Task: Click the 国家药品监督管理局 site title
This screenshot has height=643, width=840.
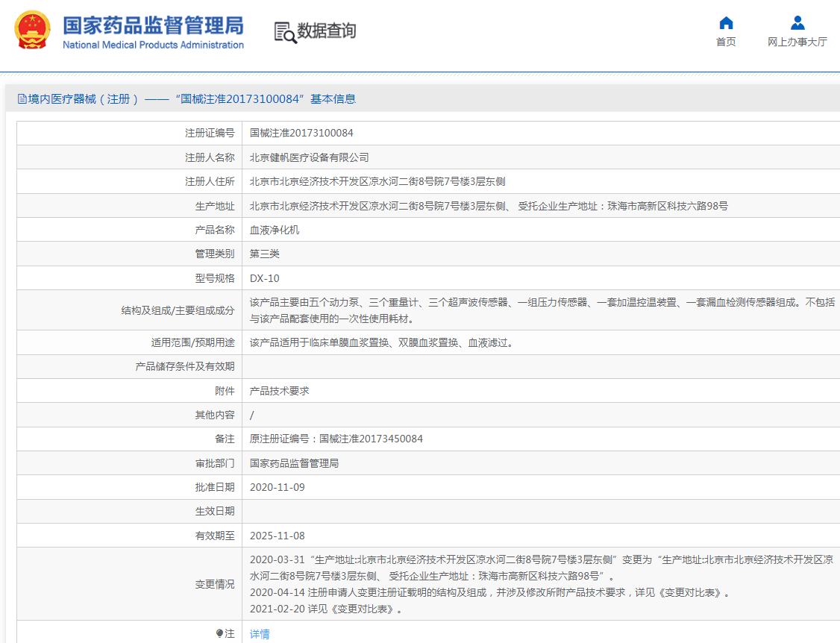Action: click(153, 25)
